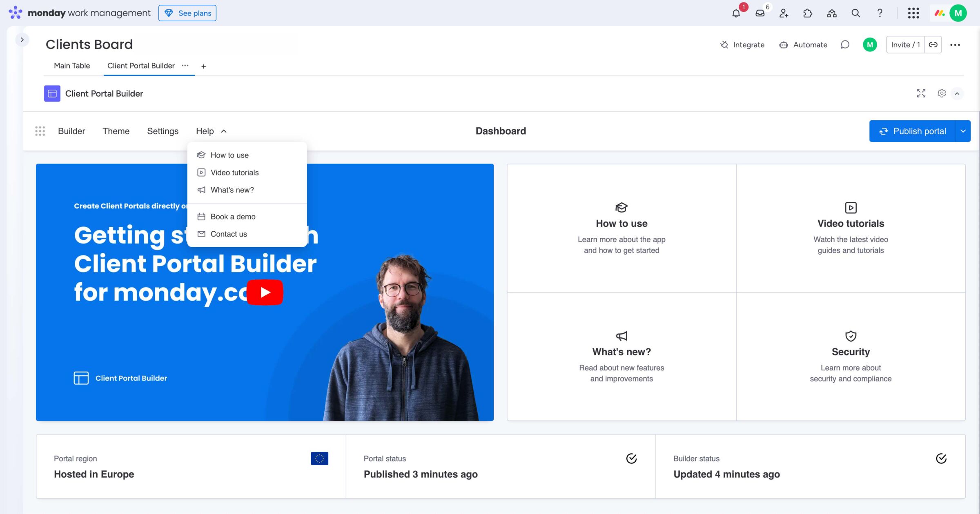Open the inbox tray icon

(x=760, y=13)
